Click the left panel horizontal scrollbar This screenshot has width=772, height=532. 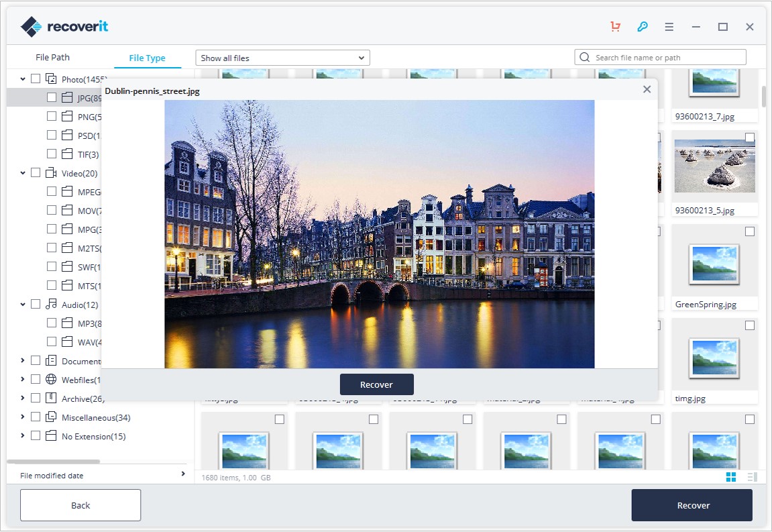[54, 461]
